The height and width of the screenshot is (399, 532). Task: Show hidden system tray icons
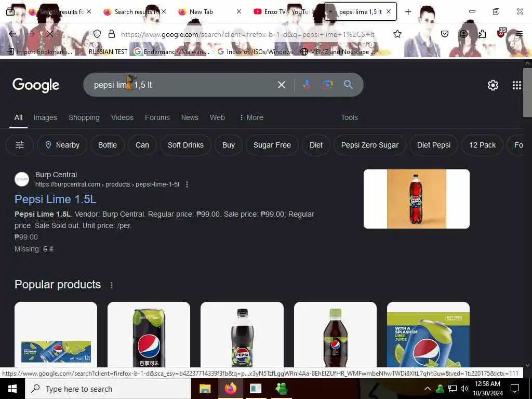[x=428, y=389]
